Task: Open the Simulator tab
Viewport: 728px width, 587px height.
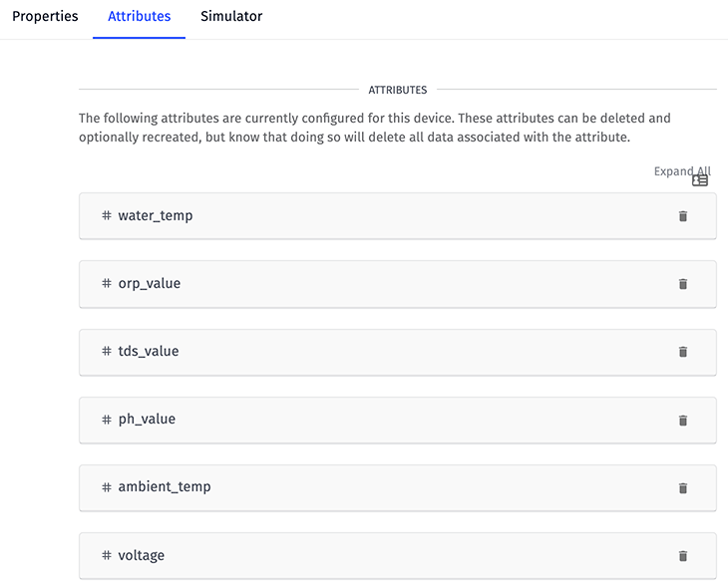Action: pos(231,17)
